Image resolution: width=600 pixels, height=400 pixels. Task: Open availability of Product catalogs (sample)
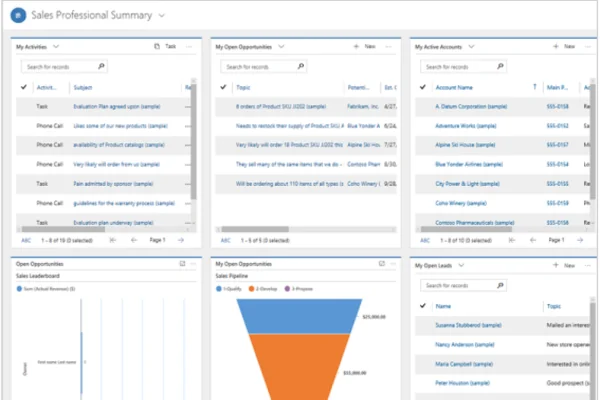coord(119,145)
